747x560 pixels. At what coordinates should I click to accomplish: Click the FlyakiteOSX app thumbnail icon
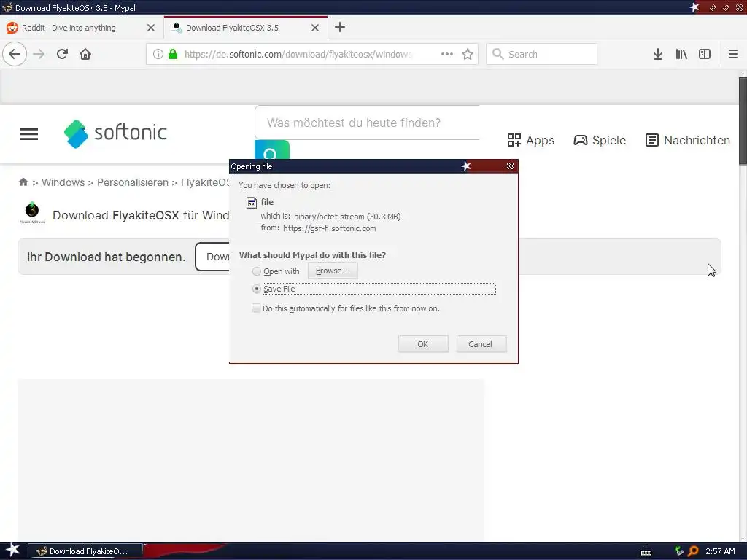point(32,213)
